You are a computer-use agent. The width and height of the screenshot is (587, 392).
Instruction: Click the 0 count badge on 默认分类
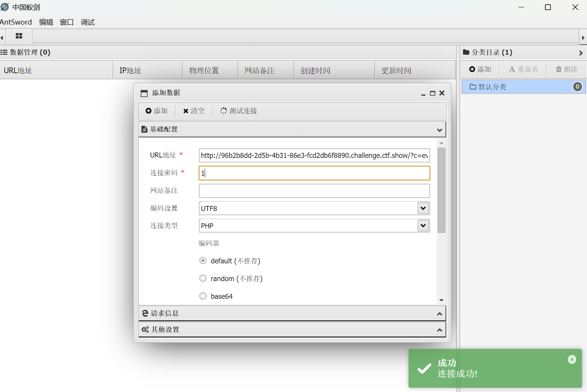pos(577,87)
